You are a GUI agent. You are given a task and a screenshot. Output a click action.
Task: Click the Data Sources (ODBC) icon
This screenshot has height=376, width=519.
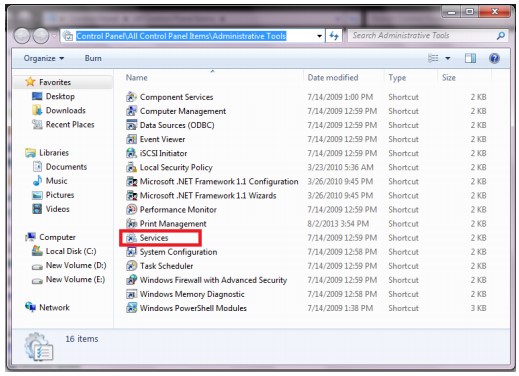pyautogui.click(x=131, y=125)
